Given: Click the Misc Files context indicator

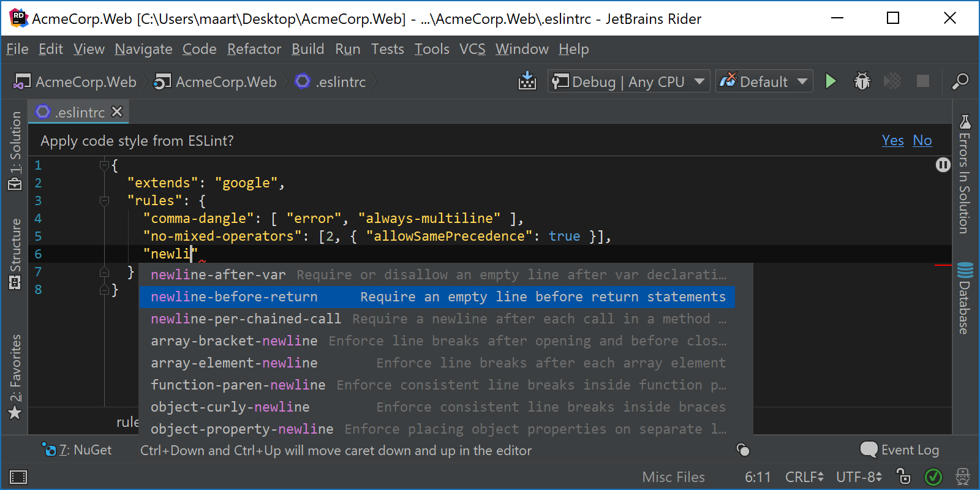Looking at the screenshot, I should pyautogui.click(x=673, y=477).
